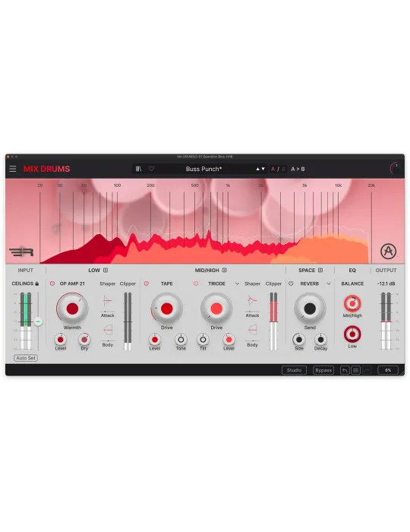Viewport: 410px width, 532px height.
Task: Click the Low balance EQ knob
Action: coord(352,334)
